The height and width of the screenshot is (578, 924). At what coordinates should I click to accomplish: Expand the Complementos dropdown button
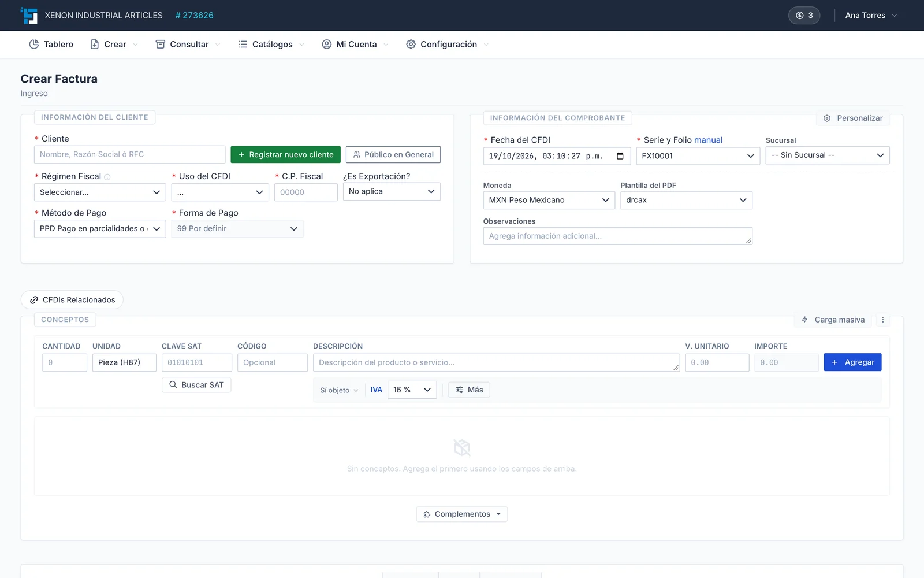click(462, 514)
